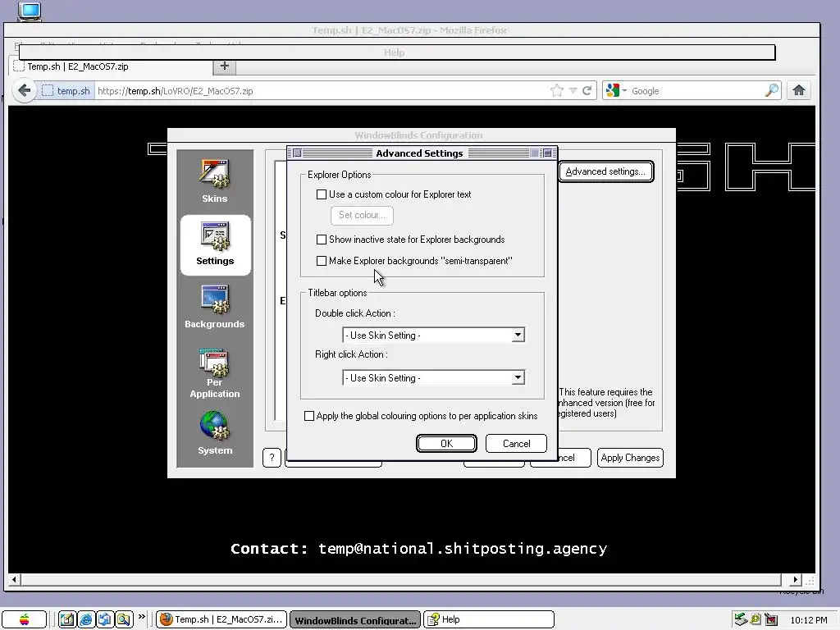840x630 pixels.
Task: Open a new Firefox tab with plus
Action: (x=225, y=66)
